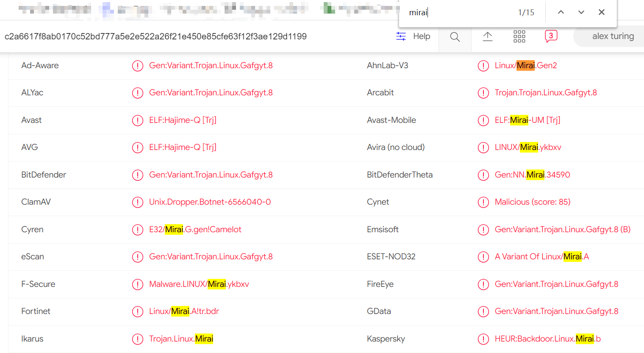Image resolution: width=644 pixels, height=353 pixels.
Task: Click the F-Secure vendor name
Action: (38, 284)
